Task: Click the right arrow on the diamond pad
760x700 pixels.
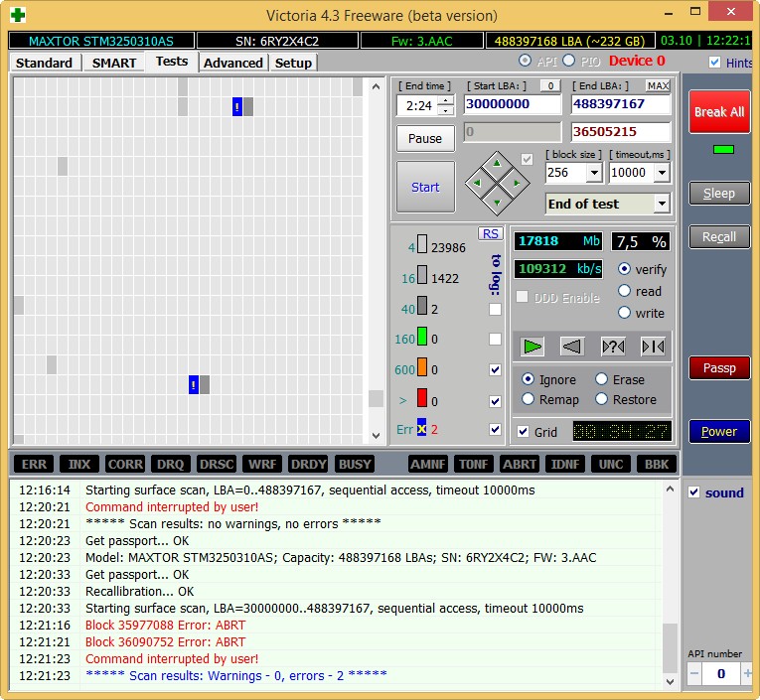Action: [x=518, y=183]
